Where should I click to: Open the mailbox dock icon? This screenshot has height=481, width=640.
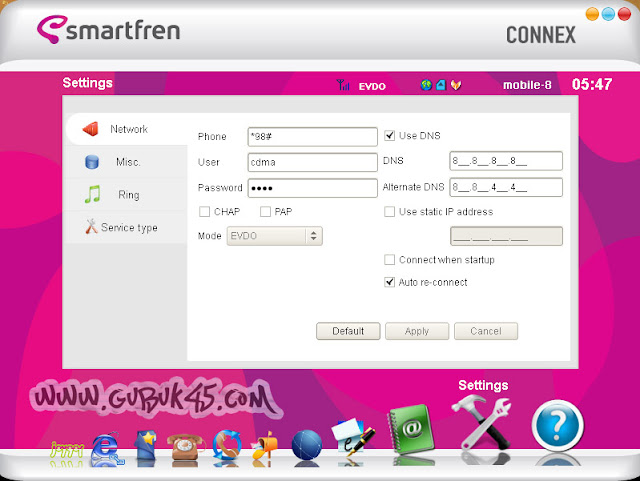click(264, 445)
